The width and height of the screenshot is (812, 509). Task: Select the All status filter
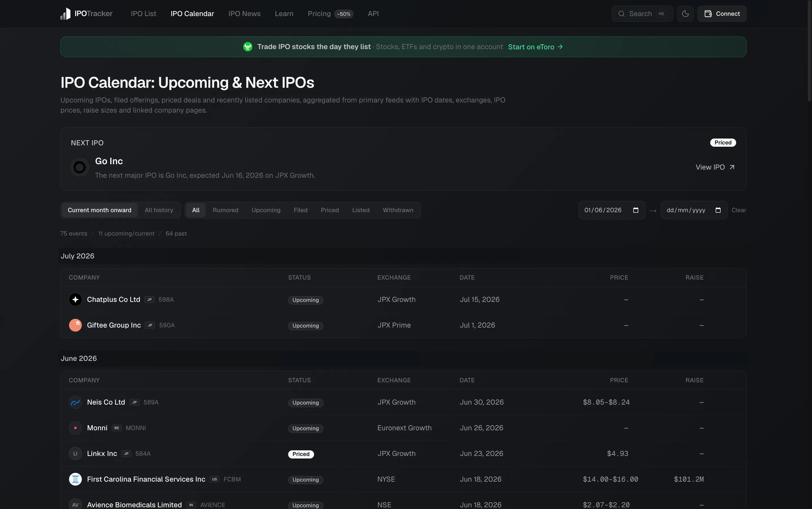[196, 210]
